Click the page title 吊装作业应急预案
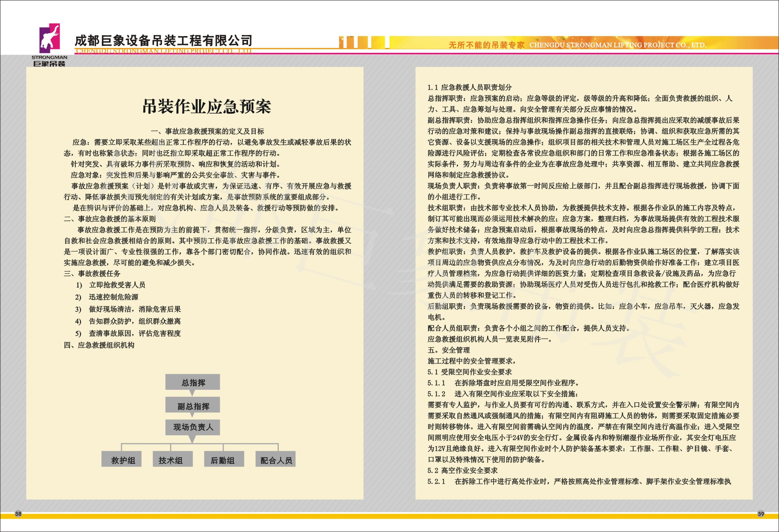779x532 pixels. tap(206, 106)
